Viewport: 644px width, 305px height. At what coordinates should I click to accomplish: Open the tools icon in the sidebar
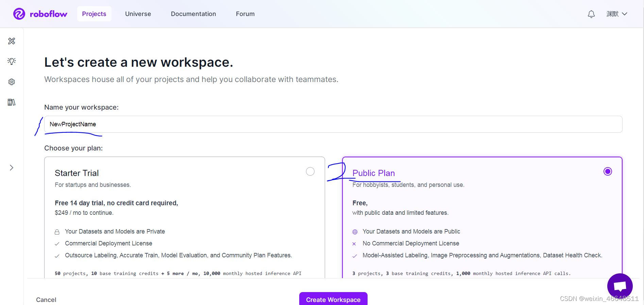tap(12, 41)
